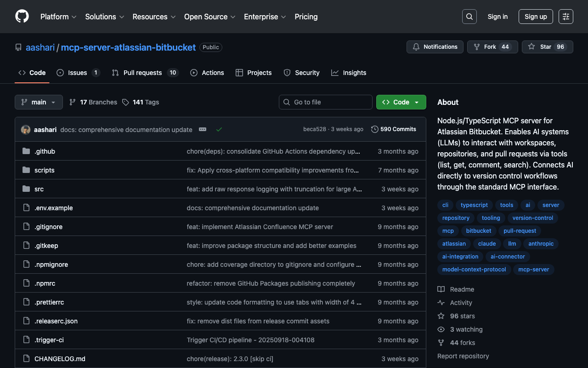
Task: Click the appearance settings icon in header
Action: pyautogui.click(x=565, y=17)
